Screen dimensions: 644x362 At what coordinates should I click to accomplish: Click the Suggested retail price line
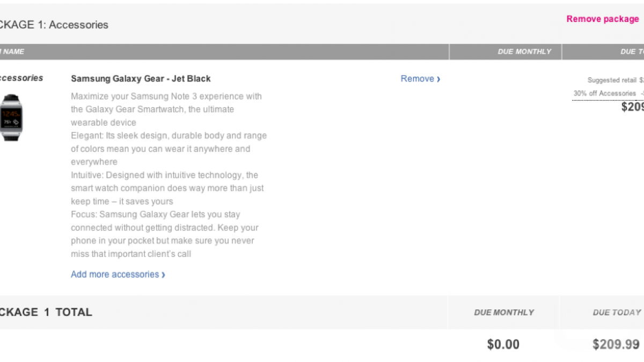616,80
